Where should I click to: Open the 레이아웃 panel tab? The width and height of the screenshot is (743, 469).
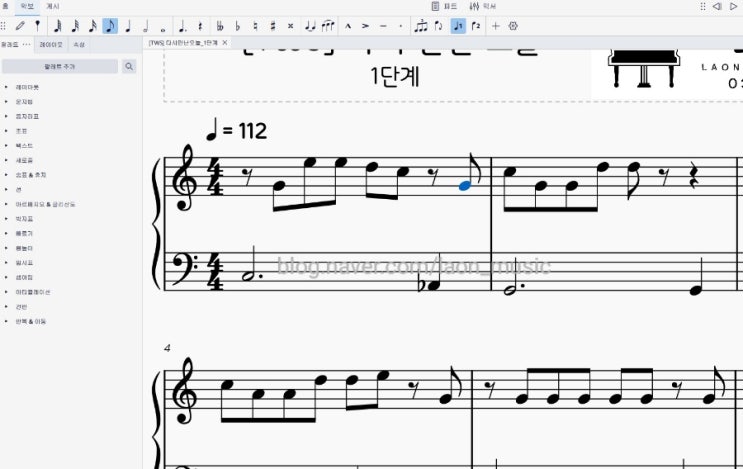51,45
